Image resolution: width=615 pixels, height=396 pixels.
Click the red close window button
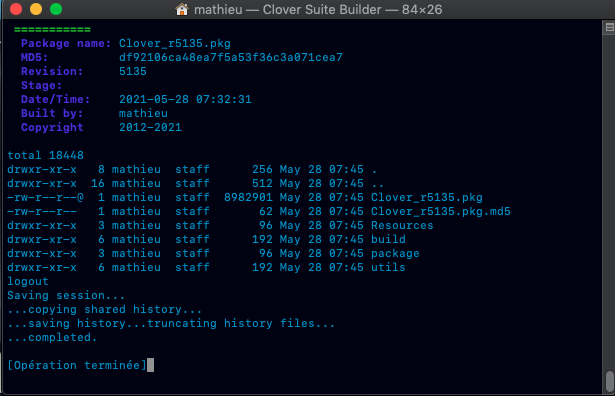(16, 9)
